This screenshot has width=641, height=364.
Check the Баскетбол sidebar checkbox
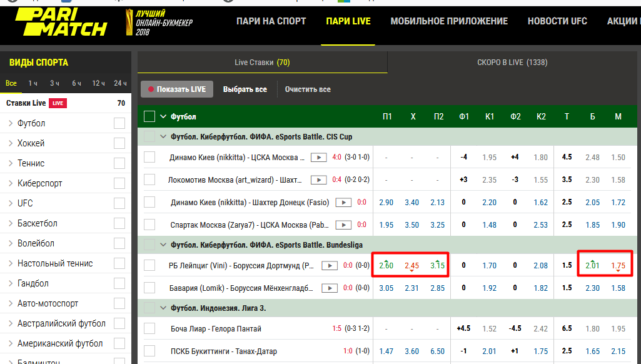119,223
